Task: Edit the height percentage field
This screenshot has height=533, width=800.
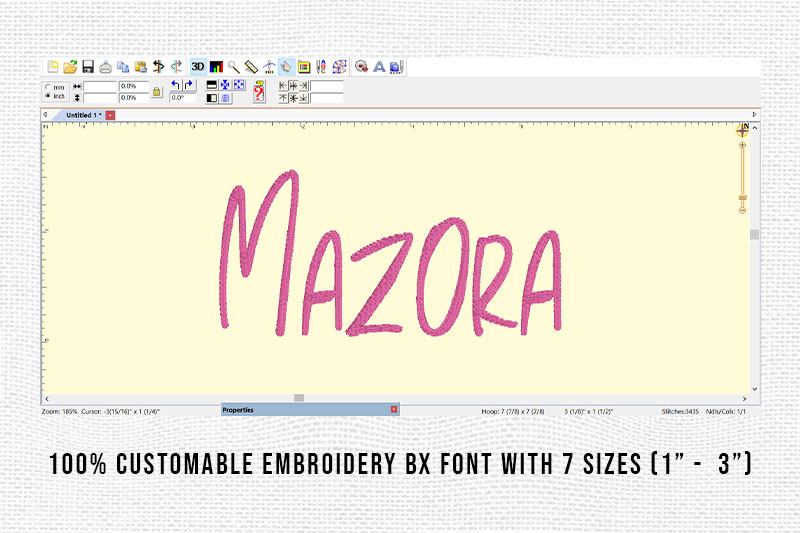Action: (x=134, y=97)
